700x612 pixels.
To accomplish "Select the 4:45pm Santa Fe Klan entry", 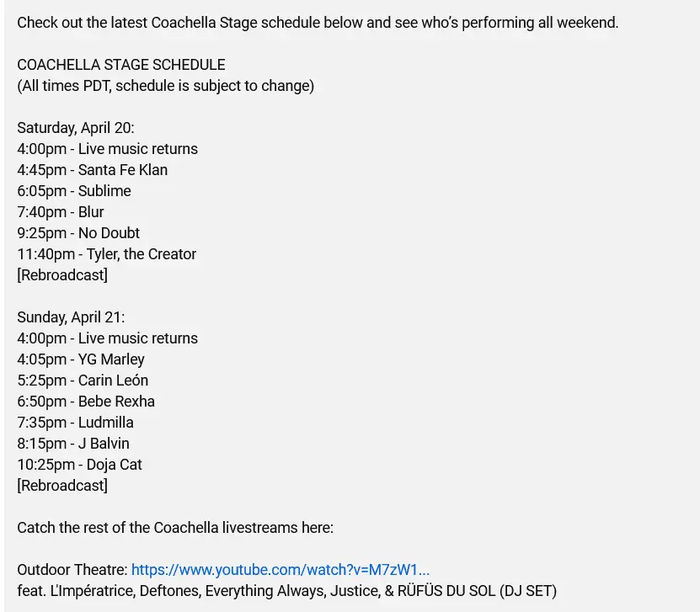I will coord(93,170).
